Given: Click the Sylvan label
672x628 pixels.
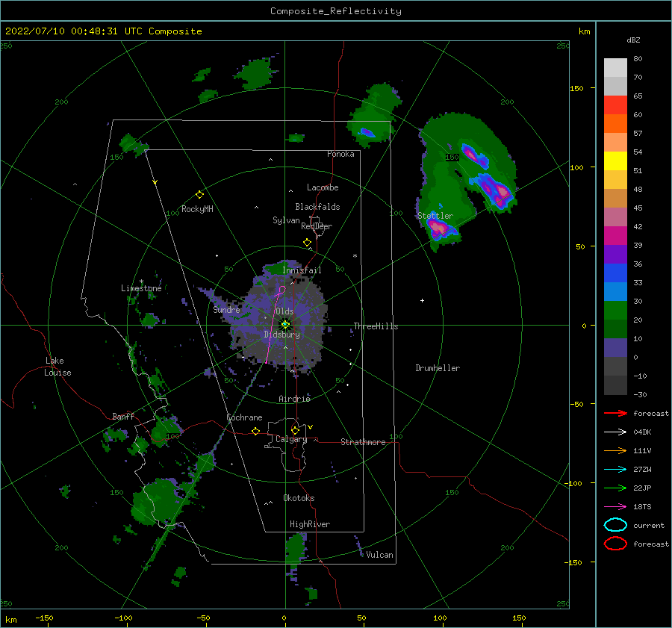Looking at the screenshot, I should (x=286, y=220).
